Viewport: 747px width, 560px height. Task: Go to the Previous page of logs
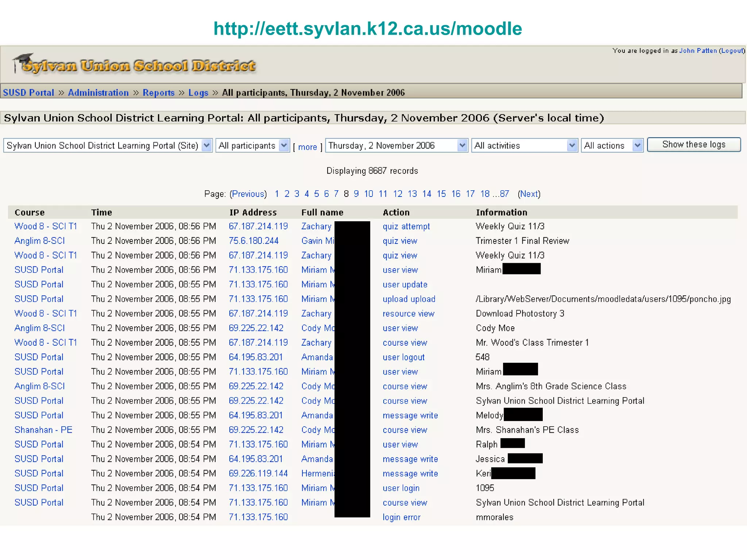coord(248,194)
